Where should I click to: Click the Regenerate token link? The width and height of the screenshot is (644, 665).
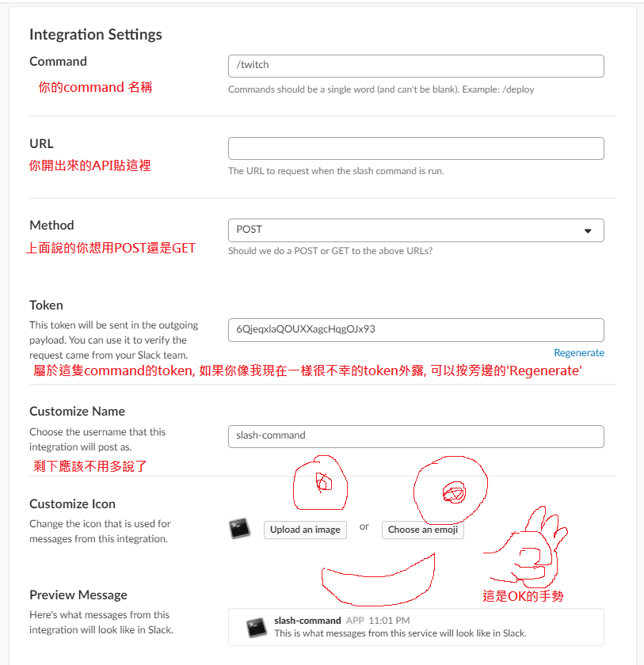[579, 353]
